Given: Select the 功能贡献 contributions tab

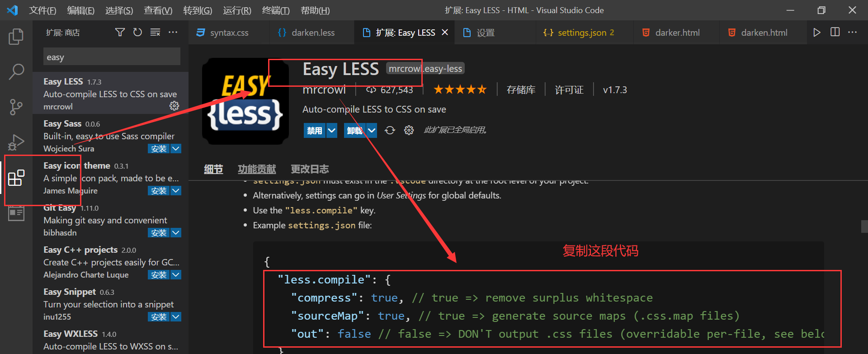Looking at the screenshot, I should point(257,169).
